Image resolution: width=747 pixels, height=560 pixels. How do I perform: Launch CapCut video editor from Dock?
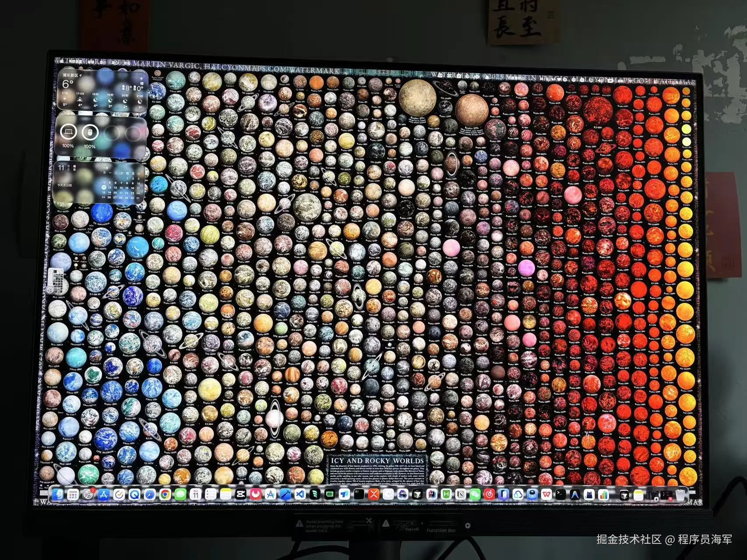pos(240,494)
